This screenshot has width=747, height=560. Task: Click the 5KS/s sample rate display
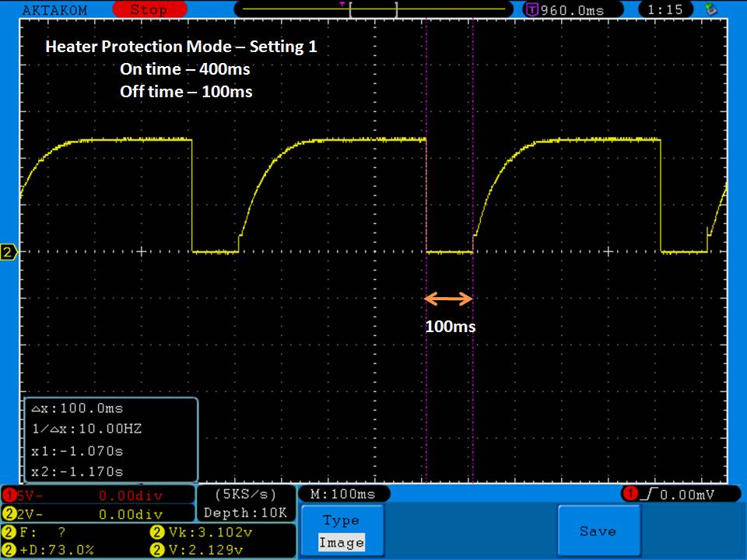point(246,495)
